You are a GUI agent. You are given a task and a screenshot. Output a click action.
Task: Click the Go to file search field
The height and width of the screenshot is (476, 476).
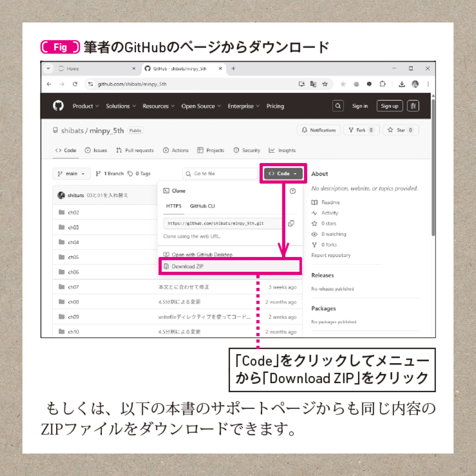point(220,174)
